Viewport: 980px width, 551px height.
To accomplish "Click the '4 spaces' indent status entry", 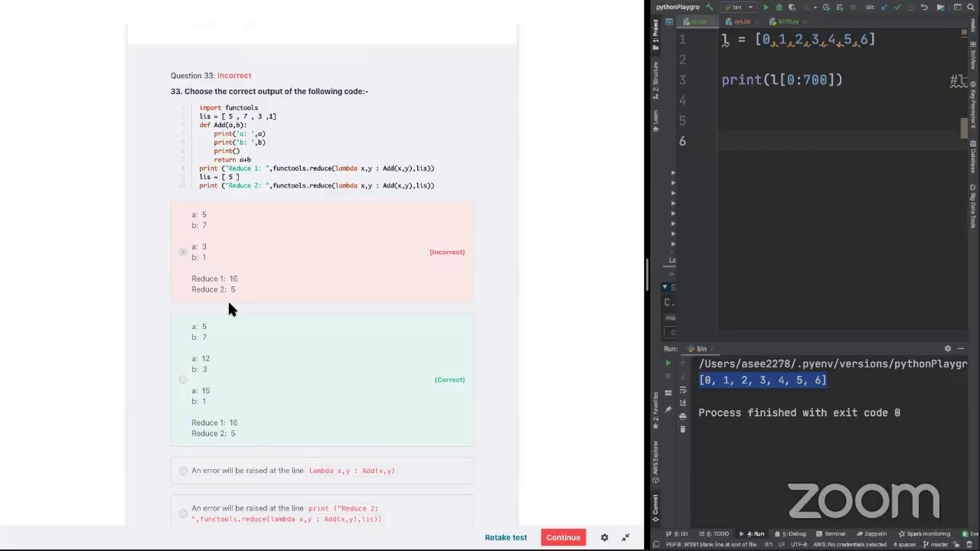I will [904, 544].
